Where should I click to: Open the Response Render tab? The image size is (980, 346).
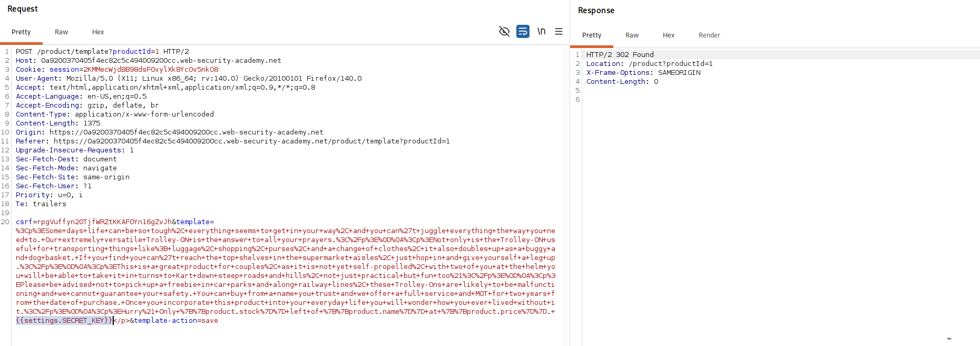point(709,35)
